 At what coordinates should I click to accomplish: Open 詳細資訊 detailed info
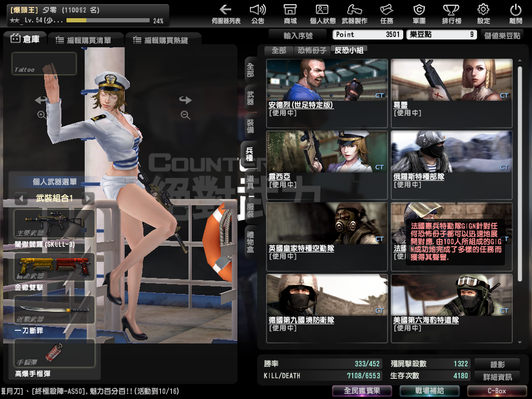point(497,377)
